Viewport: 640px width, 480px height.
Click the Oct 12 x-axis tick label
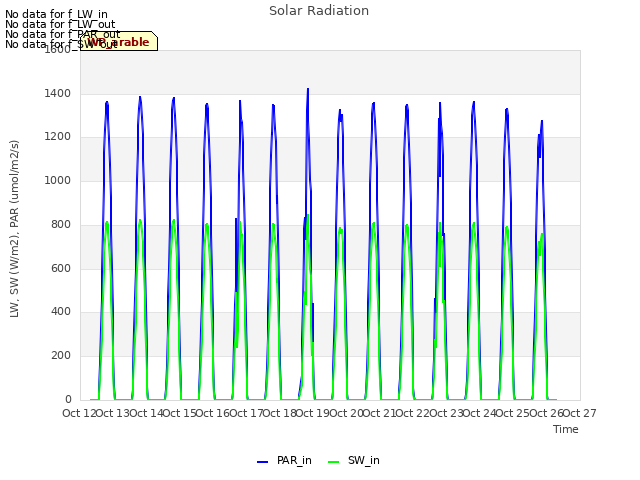pyautogui.click(x=80, y=413)
